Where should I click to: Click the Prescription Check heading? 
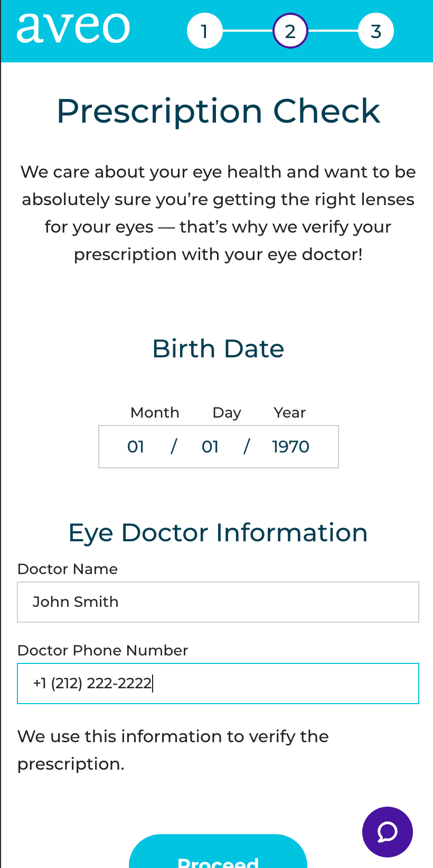pyautogui.click(x=218, y=111)
